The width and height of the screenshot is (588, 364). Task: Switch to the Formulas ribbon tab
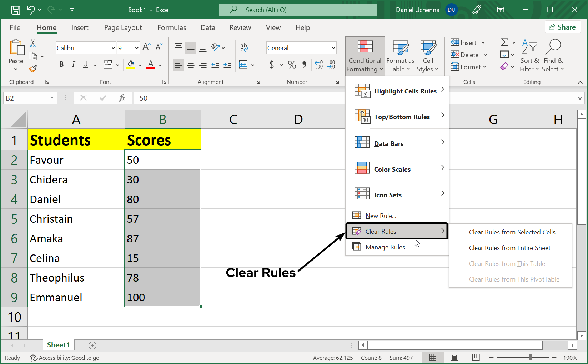pos(171,27)
